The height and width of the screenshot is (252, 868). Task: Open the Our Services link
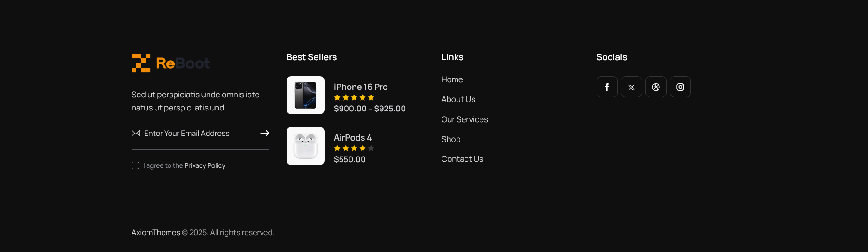coord(465,119)
